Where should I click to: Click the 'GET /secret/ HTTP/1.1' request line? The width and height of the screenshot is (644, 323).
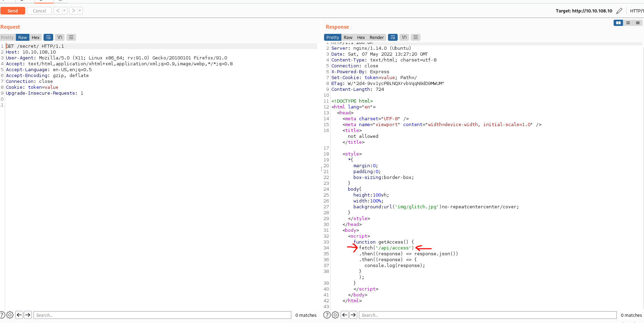(35, 46)
